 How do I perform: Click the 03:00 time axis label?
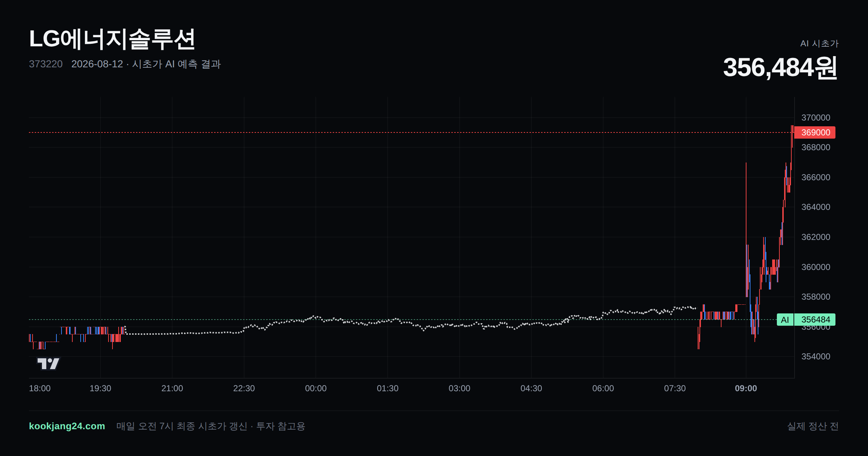pyautogui.click(x=459, y=388)
